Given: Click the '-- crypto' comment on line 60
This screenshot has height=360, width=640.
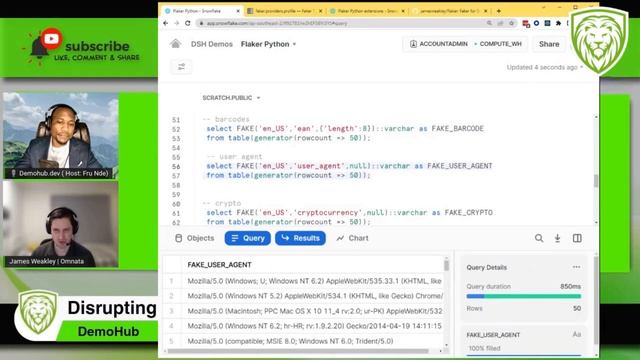Looking at the screenshot, I should 222,203.
